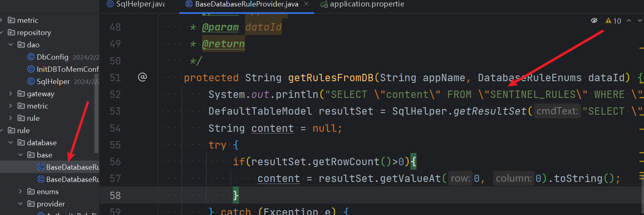
Task: Expand the enums folder
Action: (20, 192)
